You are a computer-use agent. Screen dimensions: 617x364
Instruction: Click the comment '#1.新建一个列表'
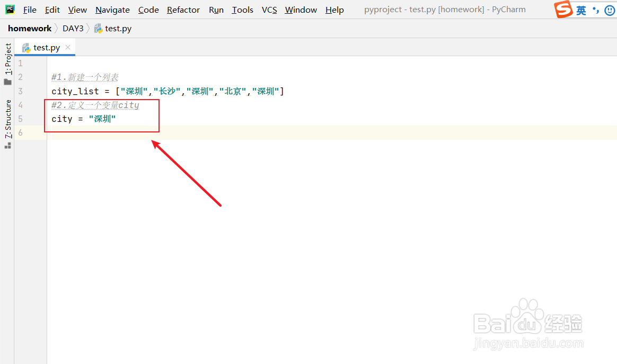click(85, 77)
